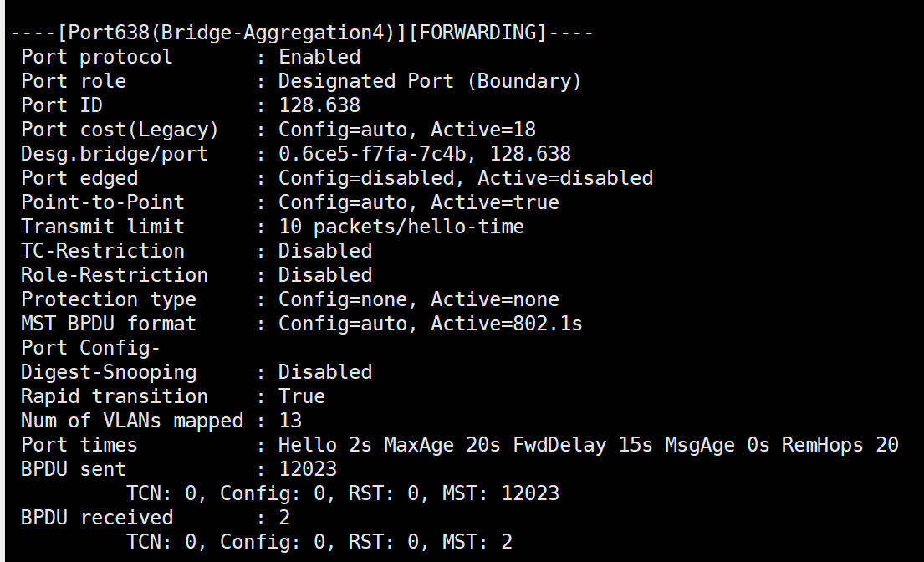Click the Rapid transition True value

(x=302, y=396)
